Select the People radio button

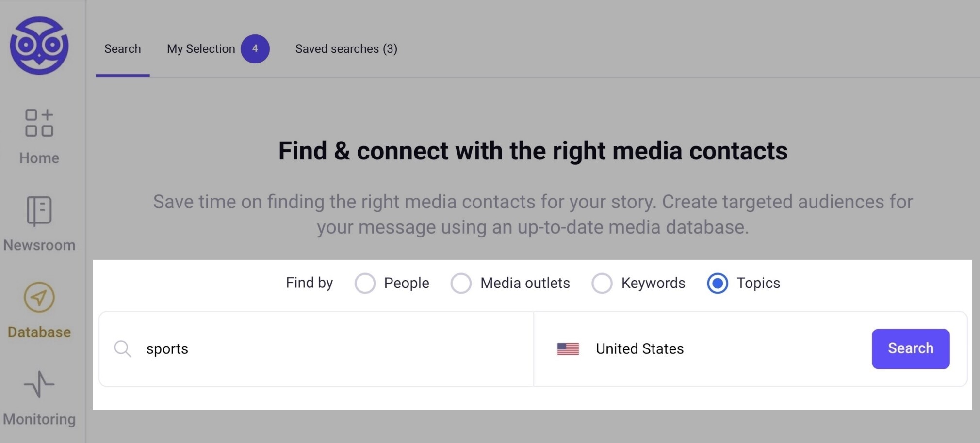365,283
